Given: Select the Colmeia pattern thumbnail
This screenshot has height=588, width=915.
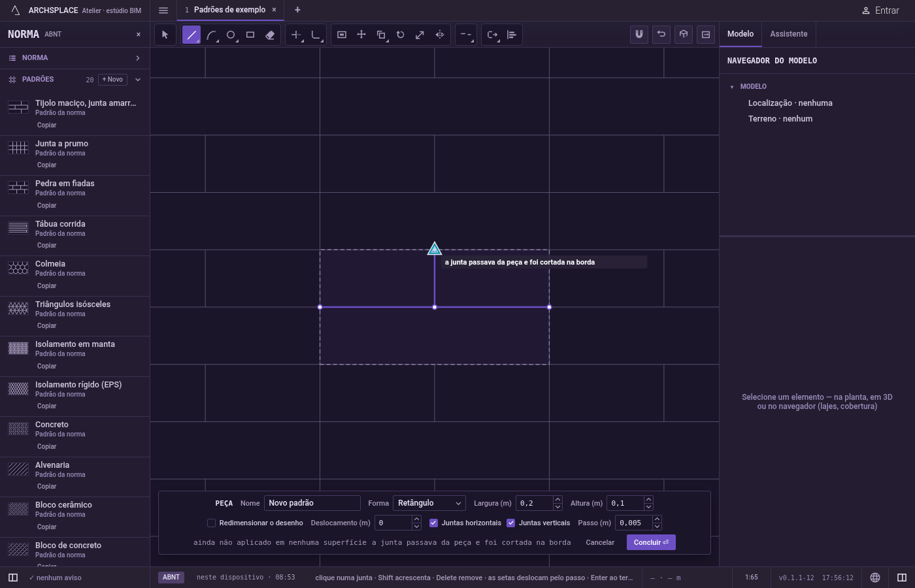Looking at the screenshot, I should pyautogui.click(x=18, y=268).
